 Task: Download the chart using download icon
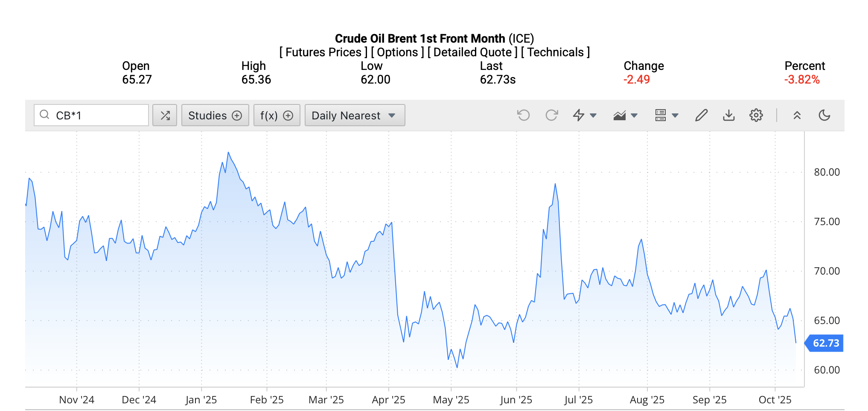[728, 115]
